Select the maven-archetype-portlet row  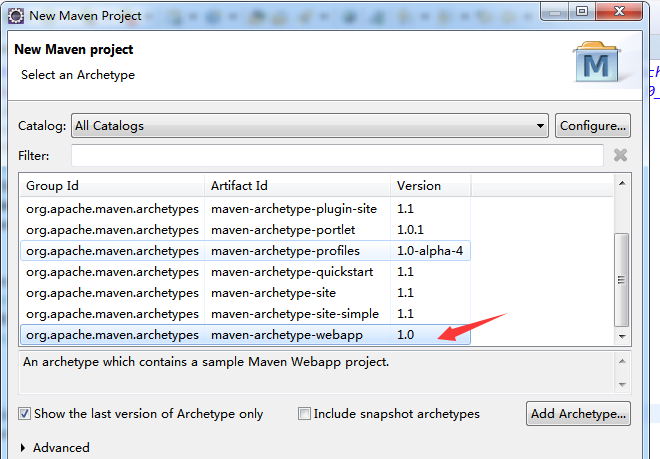(x=245, y=230)
